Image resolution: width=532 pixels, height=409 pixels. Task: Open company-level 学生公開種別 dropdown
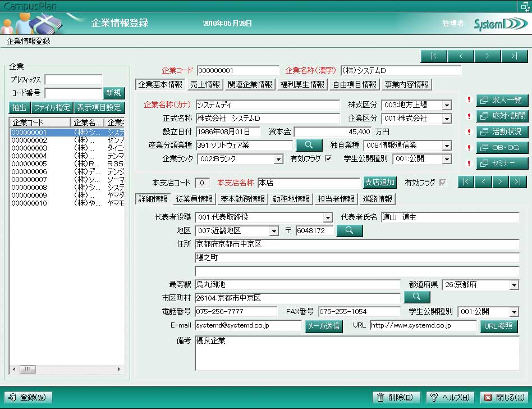click(447, 160)
